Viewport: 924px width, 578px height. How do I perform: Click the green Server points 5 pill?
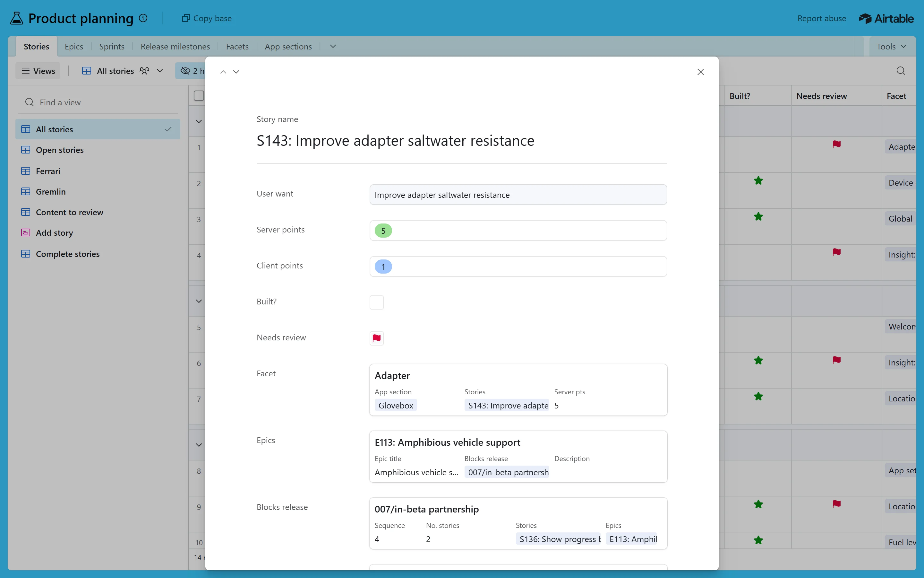[x=383, y=231]
